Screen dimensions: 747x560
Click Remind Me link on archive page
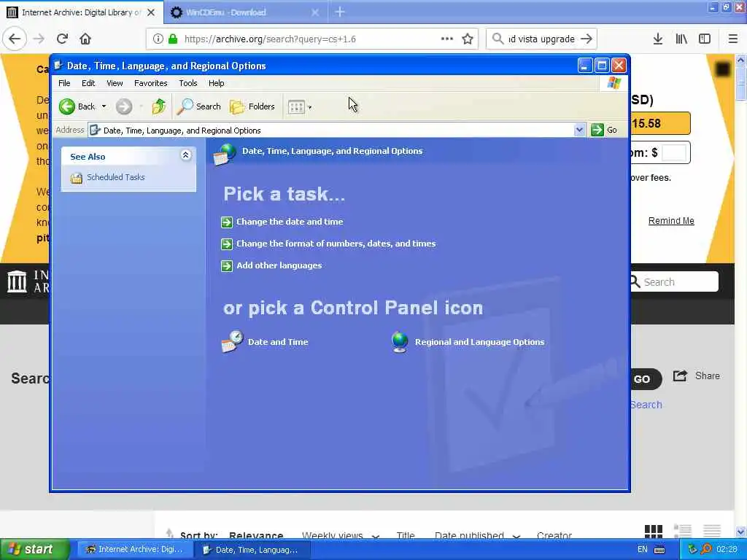click(x=671, y=220)
